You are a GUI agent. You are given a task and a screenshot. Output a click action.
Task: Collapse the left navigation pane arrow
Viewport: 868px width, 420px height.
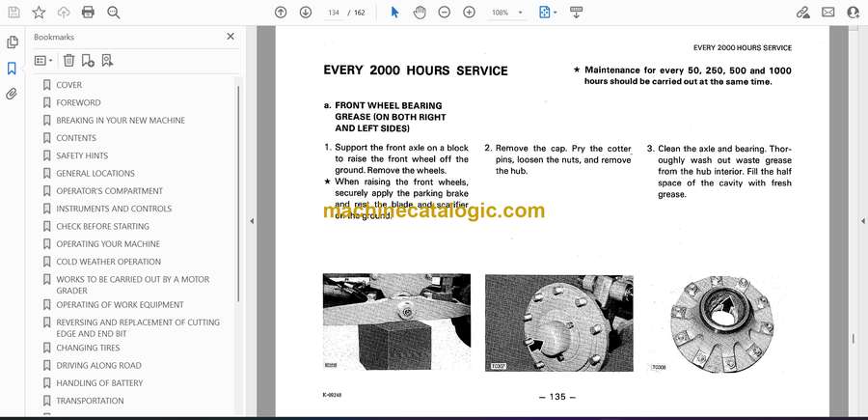pyautogui.click(x=252, y=221)
